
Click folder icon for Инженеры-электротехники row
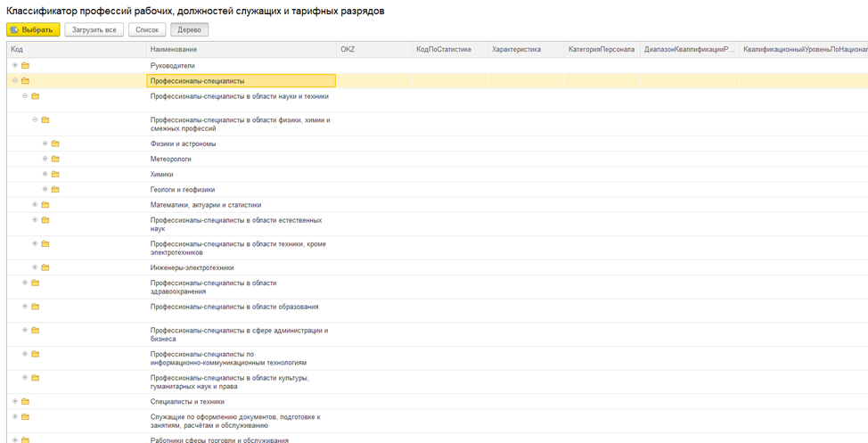(45, 267)
